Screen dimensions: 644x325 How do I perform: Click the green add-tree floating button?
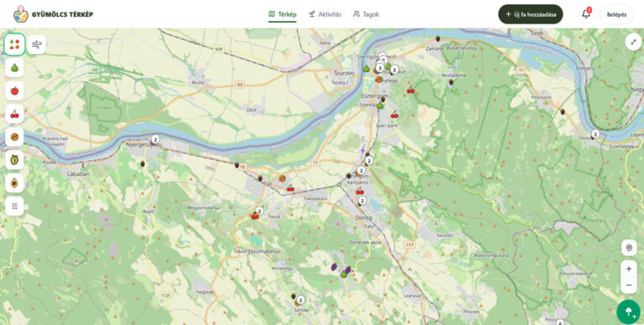(x=628, y=312)
